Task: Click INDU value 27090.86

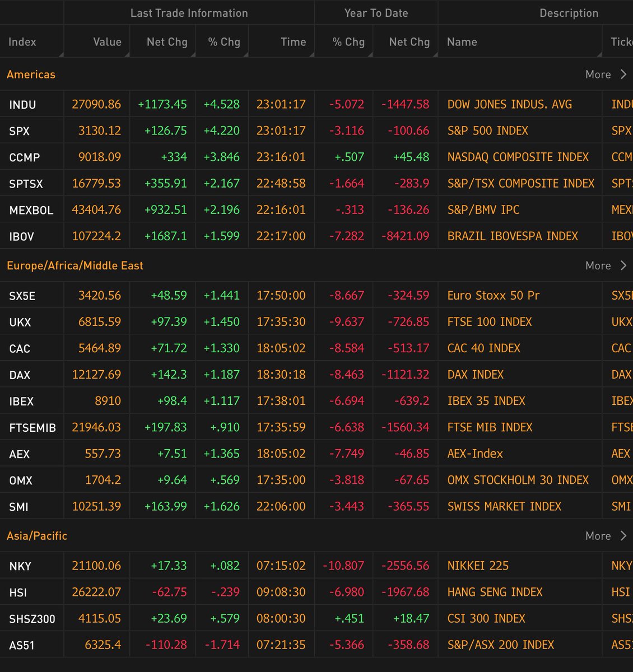Action: [x=96, y=104]
